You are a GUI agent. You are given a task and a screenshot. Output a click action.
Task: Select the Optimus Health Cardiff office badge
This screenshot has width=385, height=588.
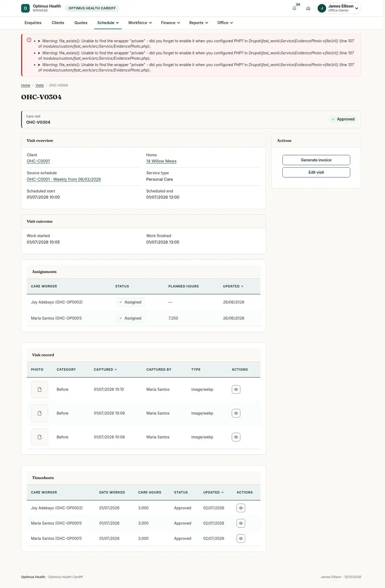pos(92,8)
